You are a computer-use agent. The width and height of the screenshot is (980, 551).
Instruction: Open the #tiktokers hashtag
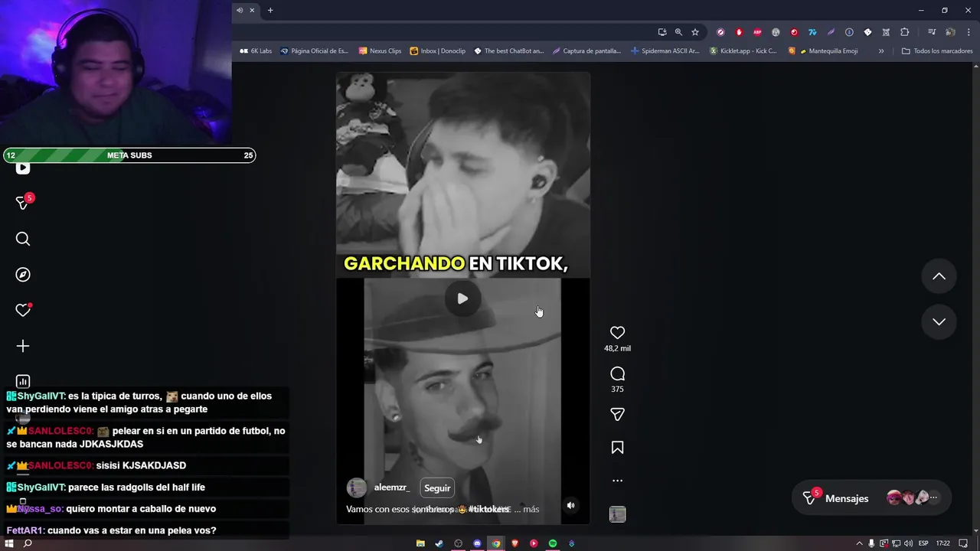489,509
